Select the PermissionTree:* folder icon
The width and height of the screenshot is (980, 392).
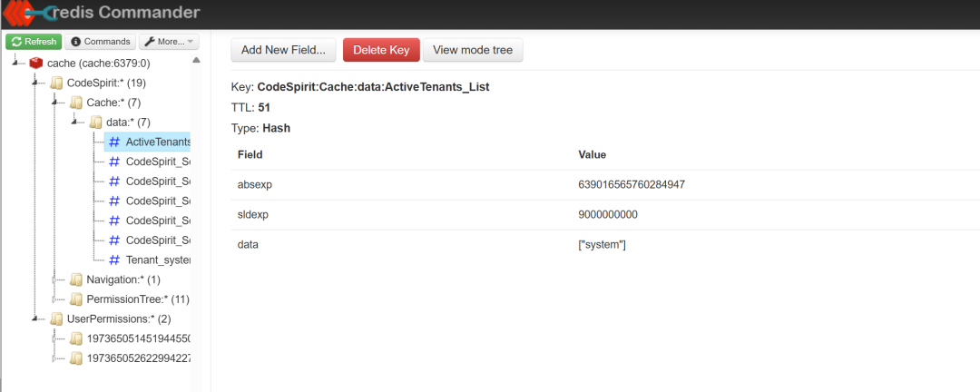click(x=76, y=299)
